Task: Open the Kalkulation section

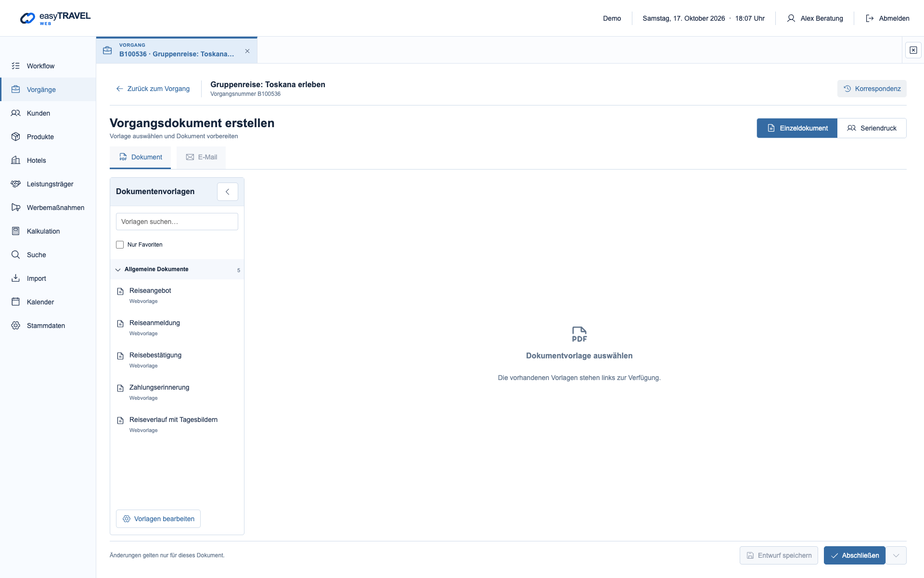Action: coord(48,231)
